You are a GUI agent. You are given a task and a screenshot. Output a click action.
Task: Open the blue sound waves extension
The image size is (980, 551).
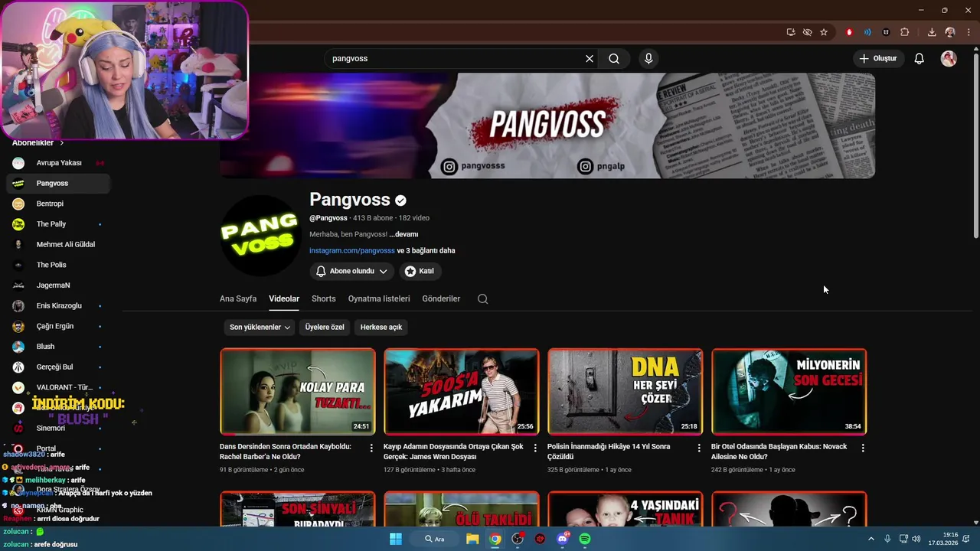point(867,32)
